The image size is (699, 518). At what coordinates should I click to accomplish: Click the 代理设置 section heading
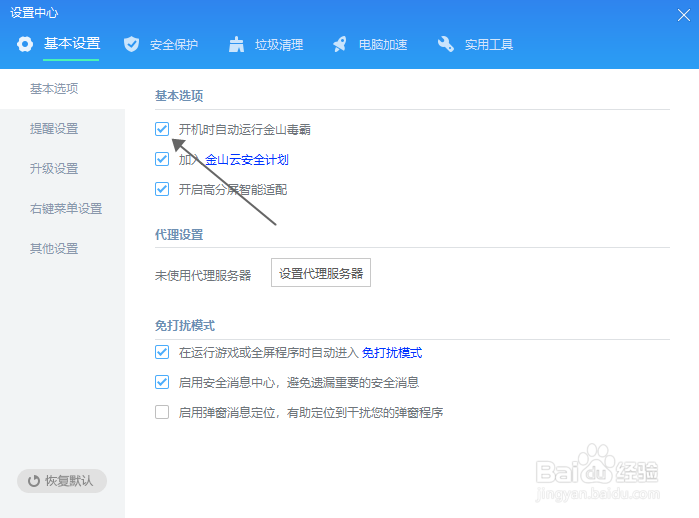coord(179,234)
